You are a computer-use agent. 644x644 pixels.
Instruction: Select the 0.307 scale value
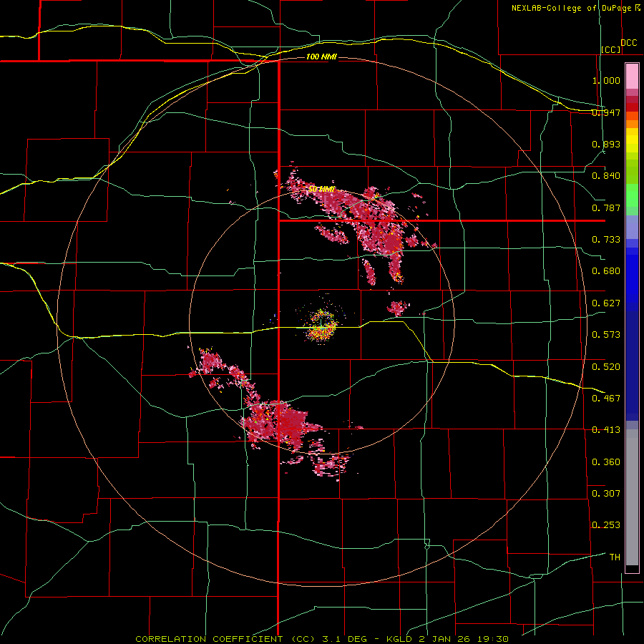tap(606, 494)
